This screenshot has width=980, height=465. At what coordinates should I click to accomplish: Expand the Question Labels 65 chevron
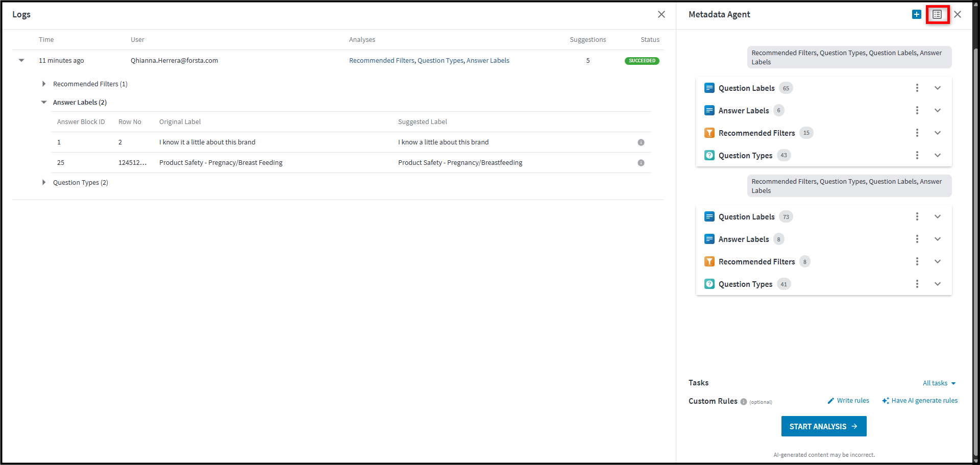(x=938, y=88)
